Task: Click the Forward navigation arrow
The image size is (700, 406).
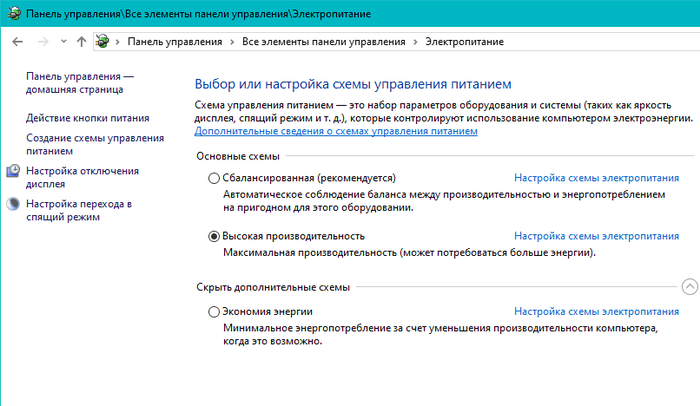Action: 41,41
